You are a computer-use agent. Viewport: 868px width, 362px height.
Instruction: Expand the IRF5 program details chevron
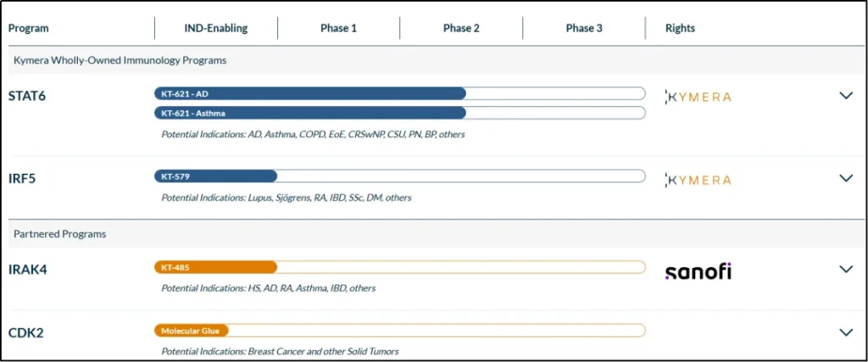coord(845,178)
